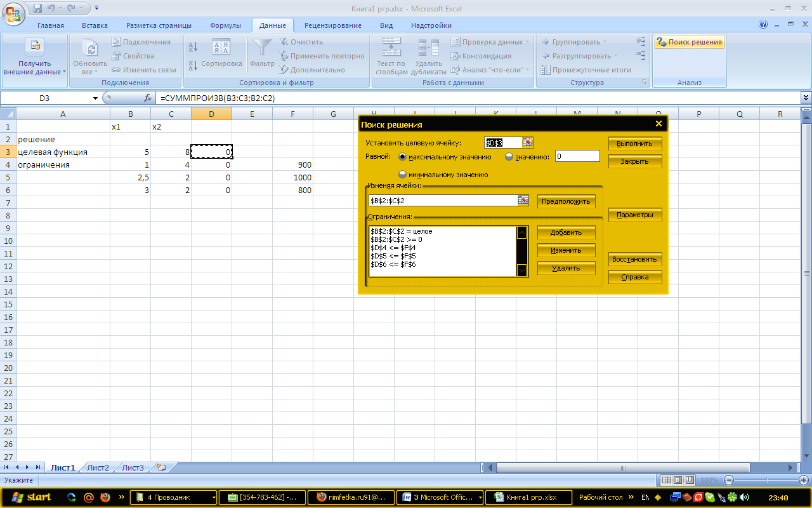Screen dimensions: 812x508
Task: Select the 'значению' radio button
Action: (x=509, y=157)
